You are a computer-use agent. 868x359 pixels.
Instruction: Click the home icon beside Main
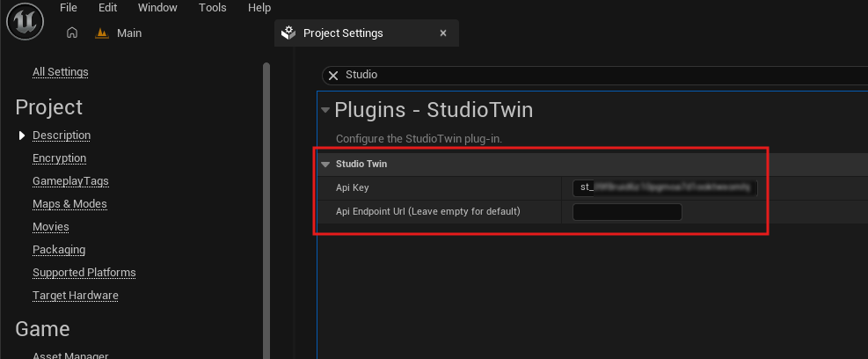tap(71, 33)
